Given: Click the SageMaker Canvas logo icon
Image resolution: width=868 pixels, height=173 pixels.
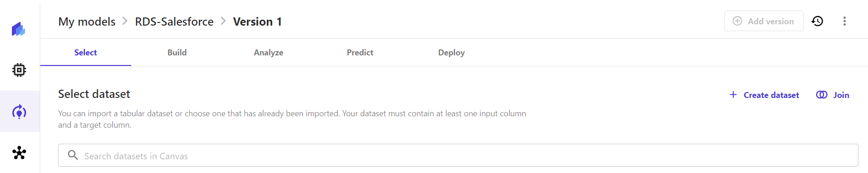Looking at the screenshot, I should click(19, 29).
